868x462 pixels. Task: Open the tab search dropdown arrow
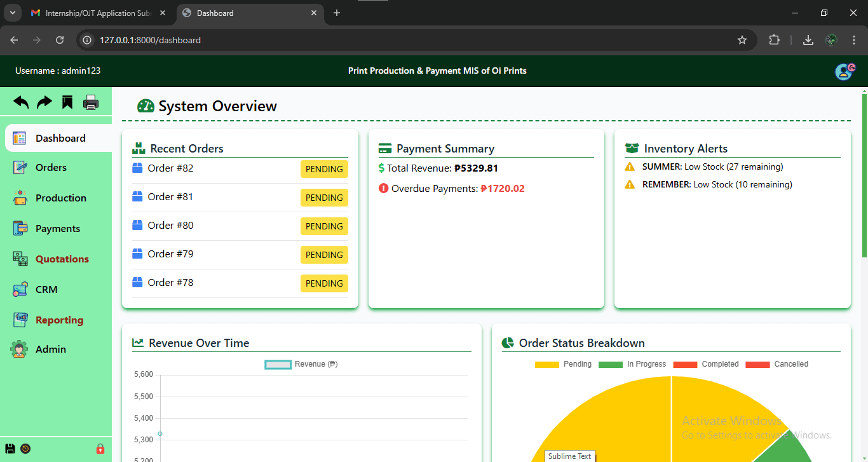click(12, 13)
